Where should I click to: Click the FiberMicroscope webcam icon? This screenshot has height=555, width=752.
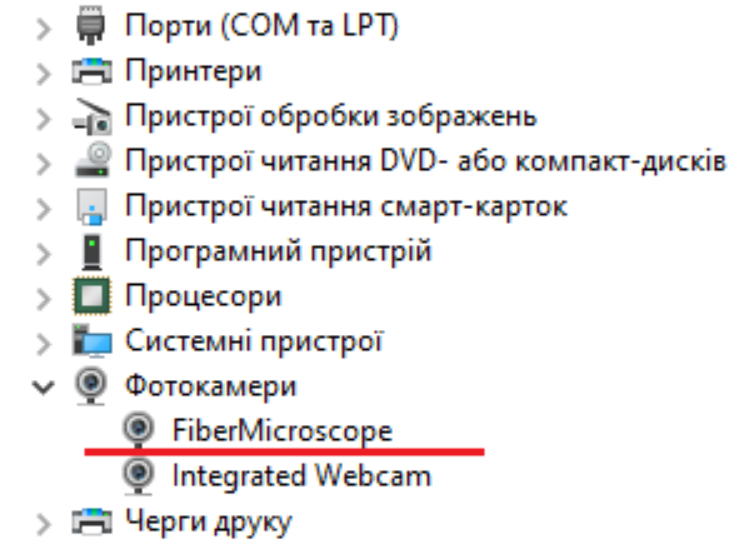(140, 431)
